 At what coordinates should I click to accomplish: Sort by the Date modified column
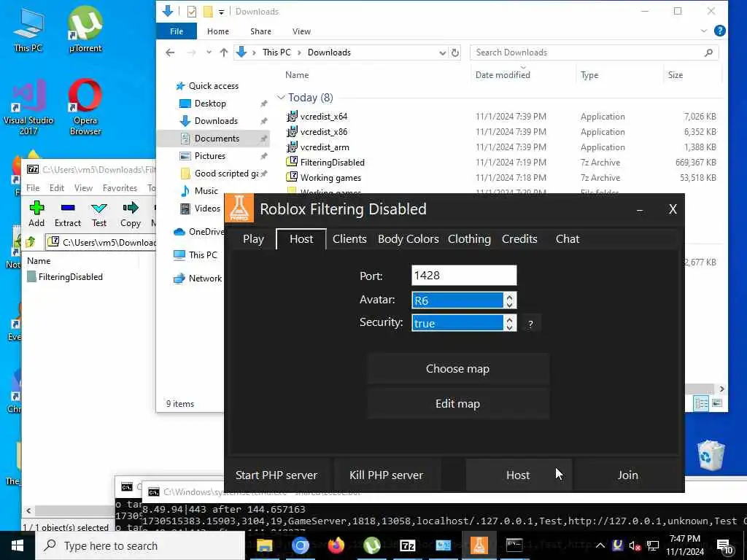pyautogui.click(x=503, y=75)
